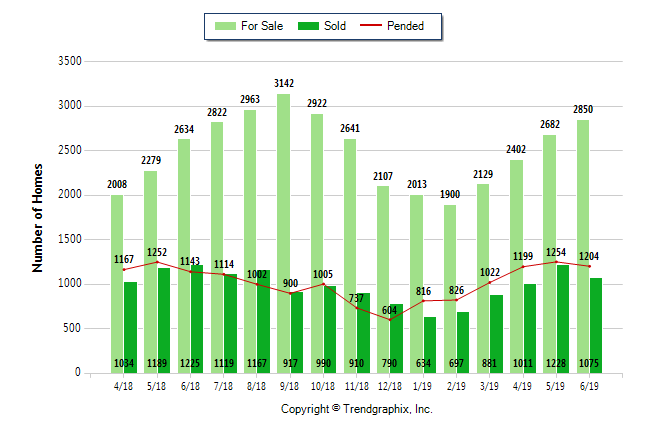This screenshot has width=646, height=434.
Task: Click the Trendgraphix copyright text
Action: [x=356, y=409]
